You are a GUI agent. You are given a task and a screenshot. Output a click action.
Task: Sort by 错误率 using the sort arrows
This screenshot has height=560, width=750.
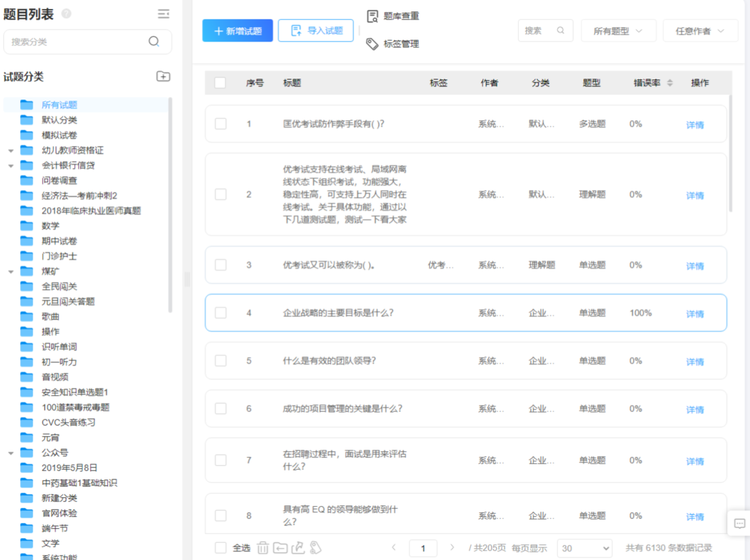[669, 82]
